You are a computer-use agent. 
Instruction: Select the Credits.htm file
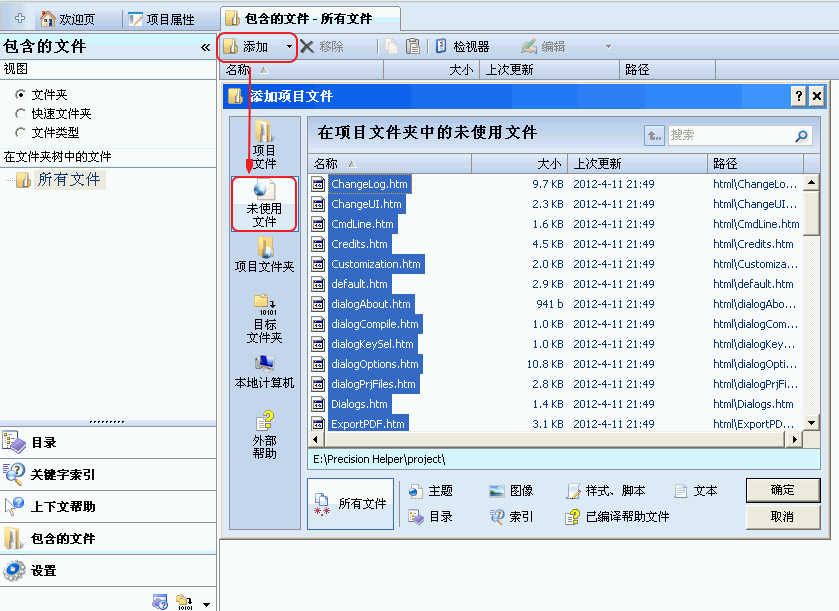(x=359, y=244)
